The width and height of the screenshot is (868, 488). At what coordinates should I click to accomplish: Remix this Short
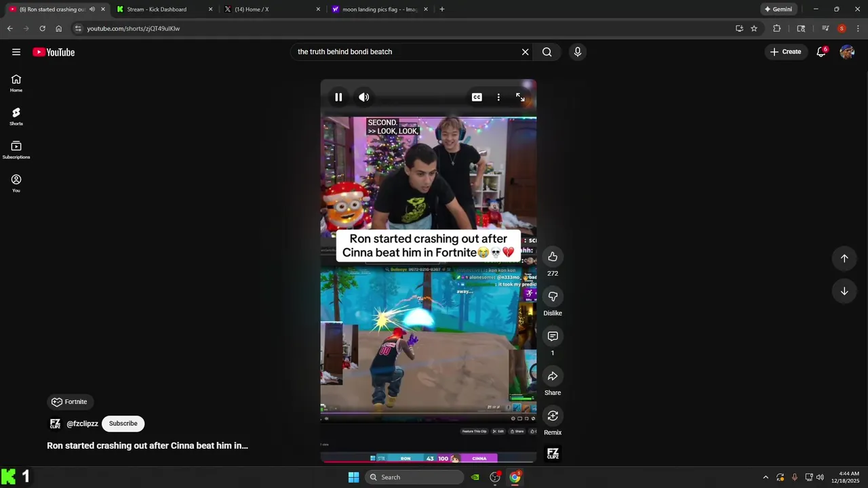553,415
